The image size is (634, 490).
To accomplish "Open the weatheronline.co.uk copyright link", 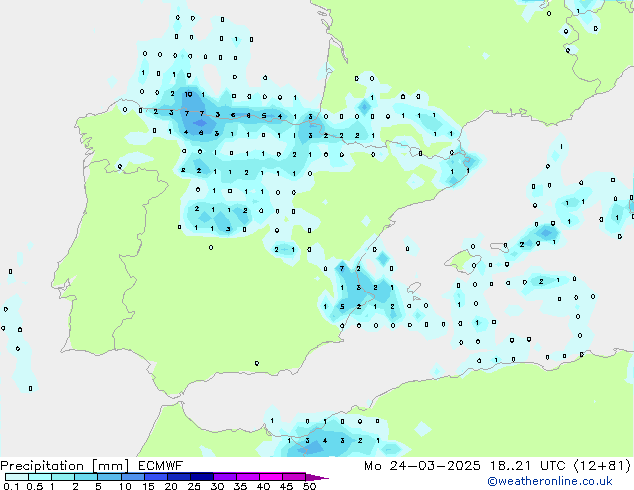I will tap(550, 481).
